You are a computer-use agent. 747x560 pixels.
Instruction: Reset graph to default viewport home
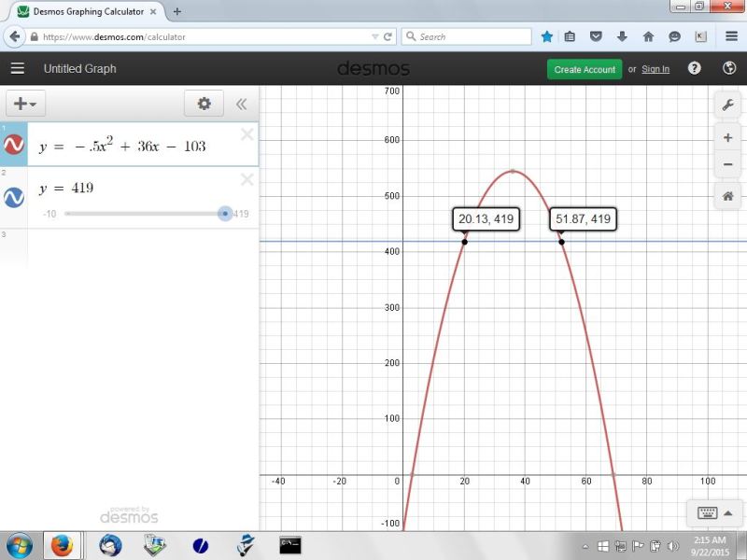click(727, 196)
